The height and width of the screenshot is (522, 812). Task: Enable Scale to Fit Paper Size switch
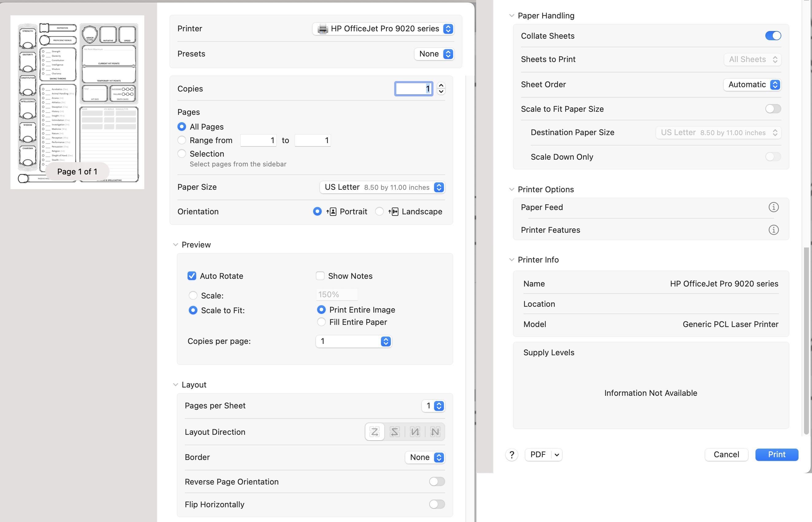[773, 109]
